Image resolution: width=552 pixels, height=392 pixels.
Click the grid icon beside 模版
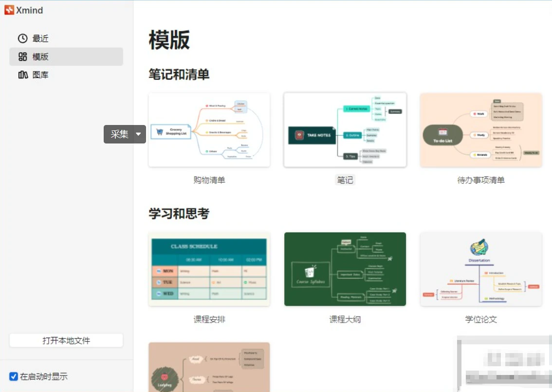click(x=22, y=56)
